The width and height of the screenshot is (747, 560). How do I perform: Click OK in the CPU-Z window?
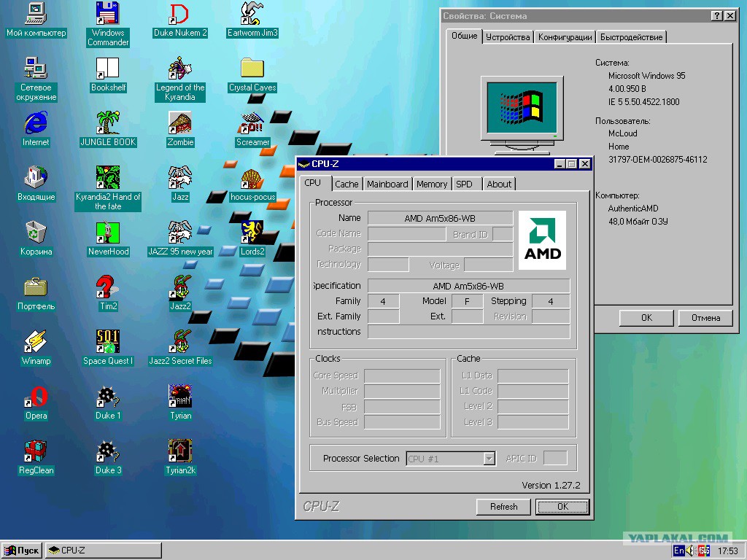(x=562, y=507)
